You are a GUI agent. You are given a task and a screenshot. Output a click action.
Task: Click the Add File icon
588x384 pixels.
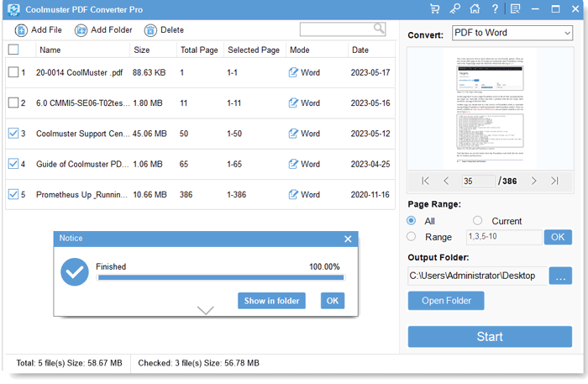click(x=21, y=30)
